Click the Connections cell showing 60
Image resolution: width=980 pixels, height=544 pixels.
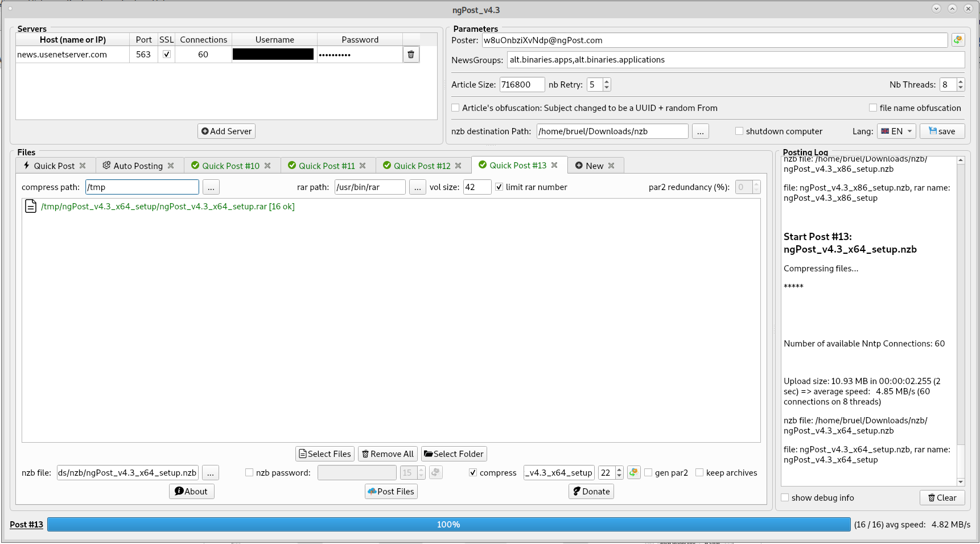pos(203,55)
